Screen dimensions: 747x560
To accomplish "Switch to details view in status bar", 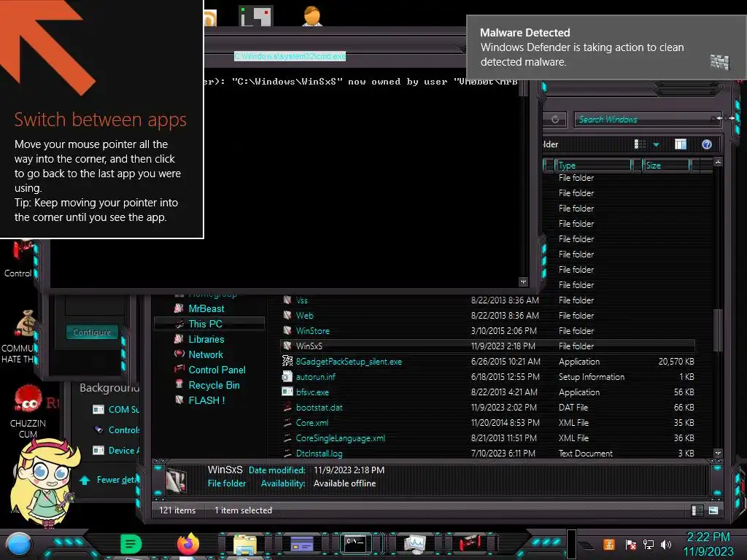I will point(695,510).
